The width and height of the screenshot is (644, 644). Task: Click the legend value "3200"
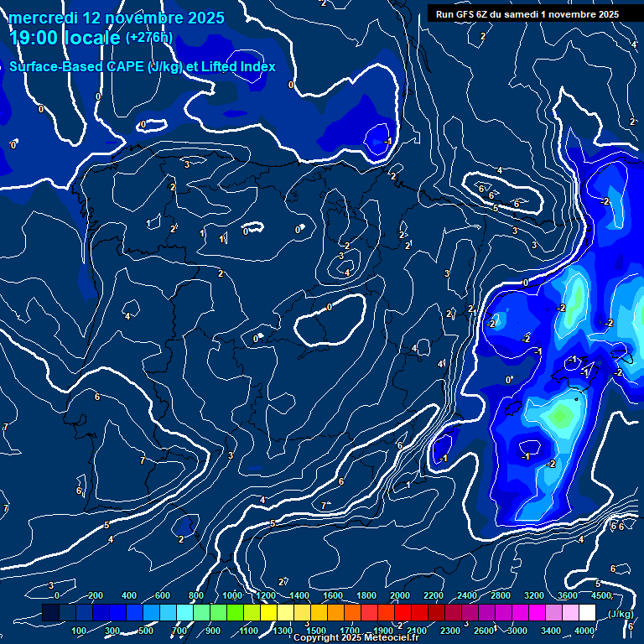click(534, 595)
